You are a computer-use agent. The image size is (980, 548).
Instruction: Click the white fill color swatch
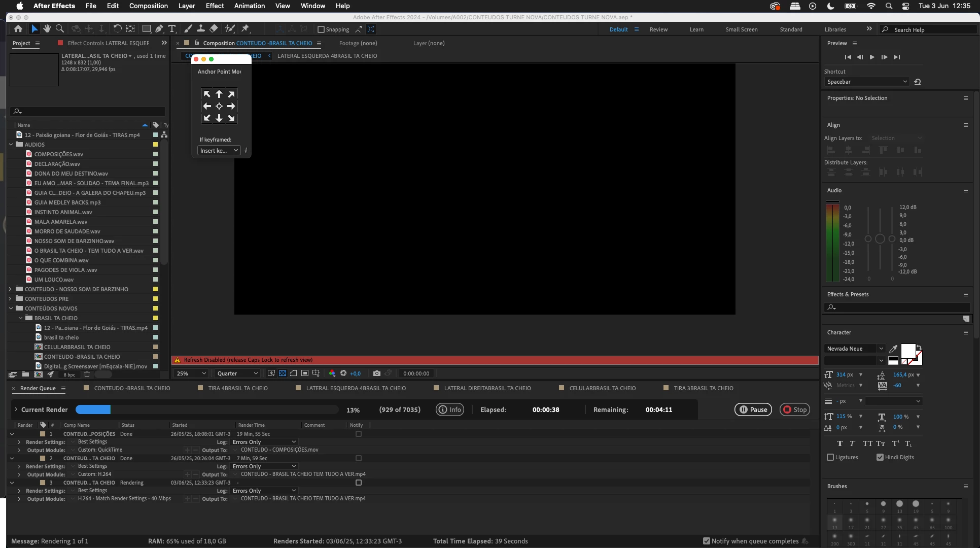tap(907, 350)
